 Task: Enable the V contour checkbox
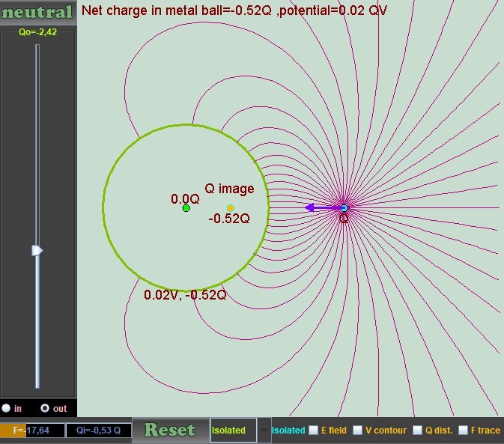357,431
